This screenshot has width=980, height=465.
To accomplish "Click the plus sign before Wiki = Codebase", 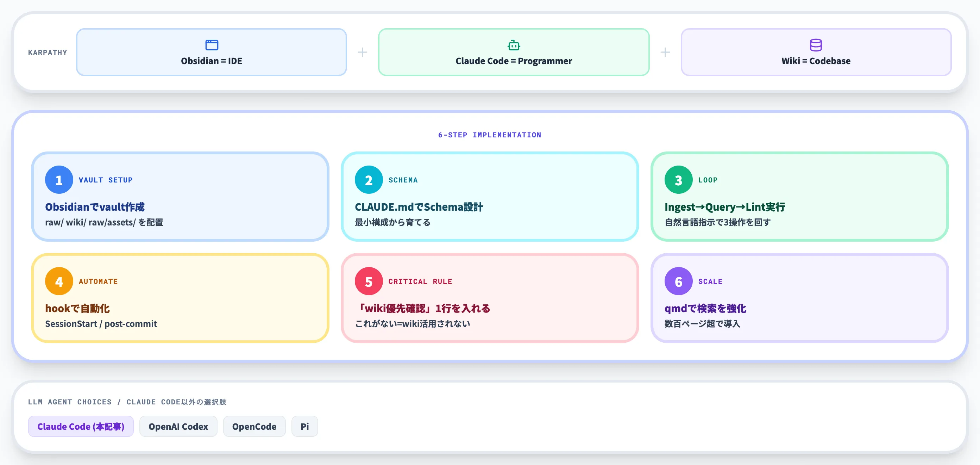I will [665, 52].
